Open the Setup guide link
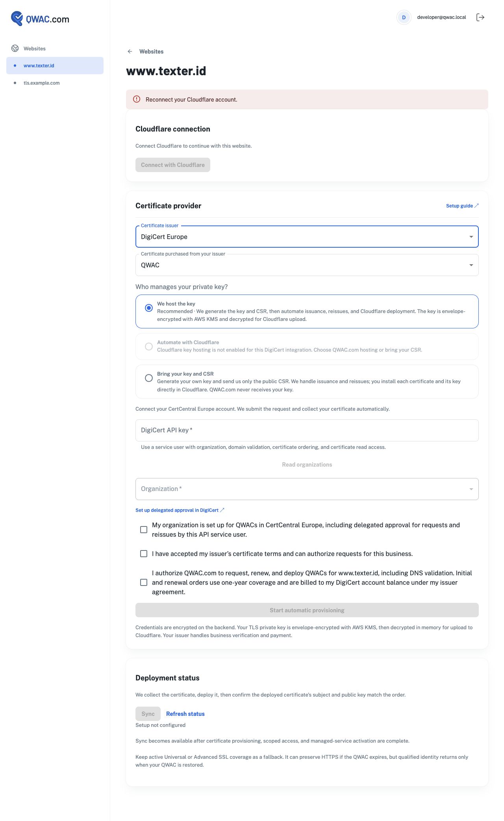The width and height of the screenshot is (504, 821). point(462,206)
